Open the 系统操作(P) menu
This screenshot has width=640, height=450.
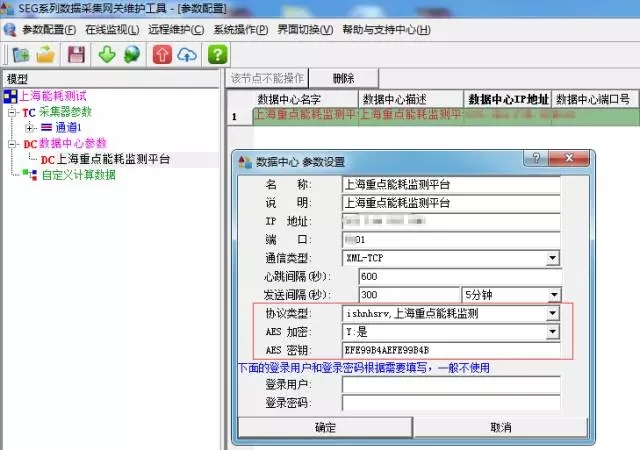click(x=241, y=30)
